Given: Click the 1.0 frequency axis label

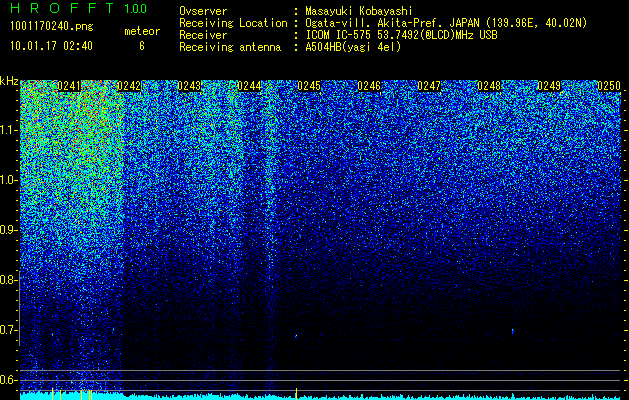Looking at the screenshot, I should coord(9,180).
